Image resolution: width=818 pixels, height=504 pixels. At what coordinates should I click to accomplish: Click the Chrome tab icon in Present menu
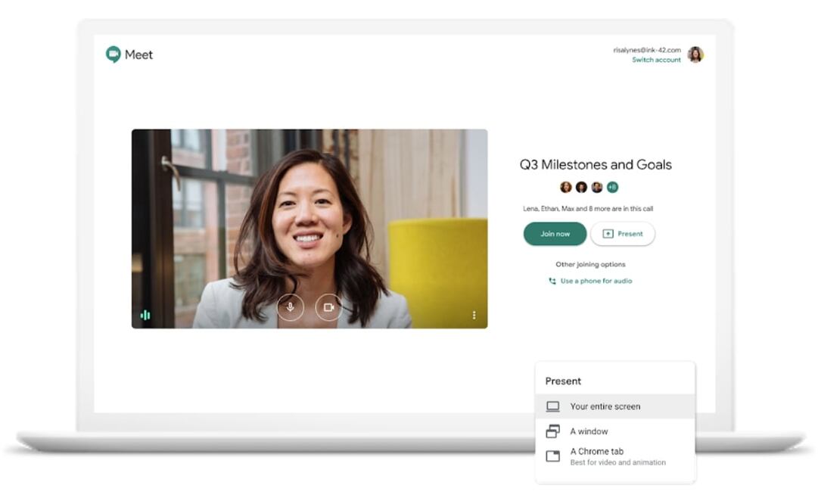[x=552, y=454]
